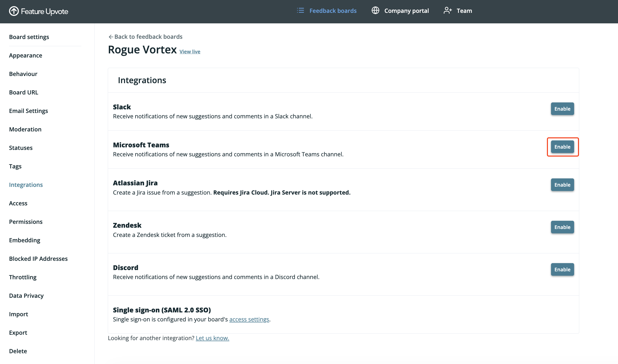Click the Company portal globe icon
The image size is (618, 364).
(x=375, y=11)
